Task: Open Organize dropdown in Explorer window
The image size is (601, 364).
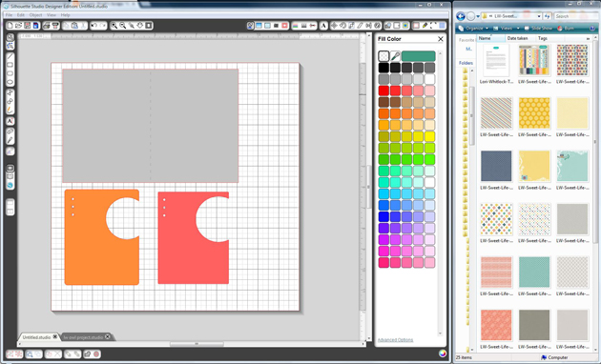Action: tap(474, 29)
